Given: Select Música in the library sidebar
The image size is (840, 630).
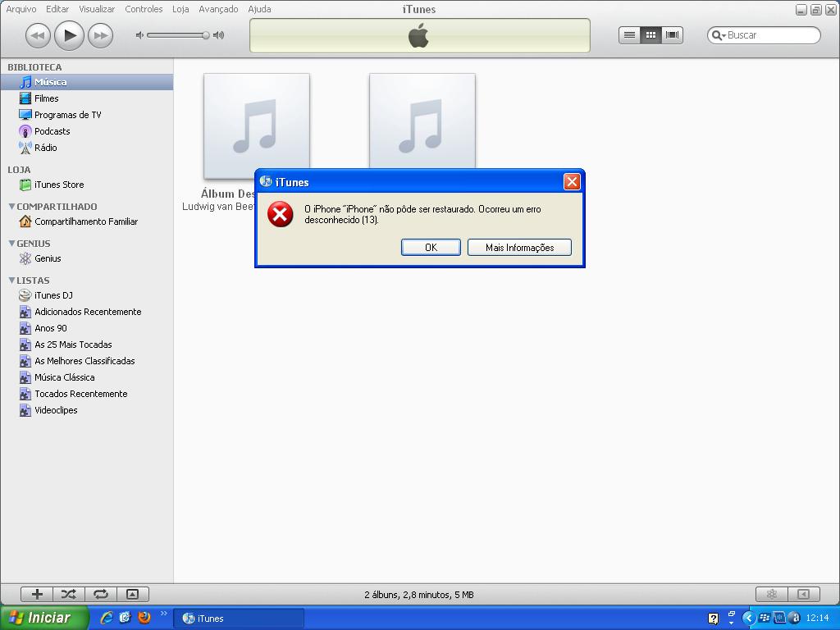Looking at the screenshot, I should point(87,82).
